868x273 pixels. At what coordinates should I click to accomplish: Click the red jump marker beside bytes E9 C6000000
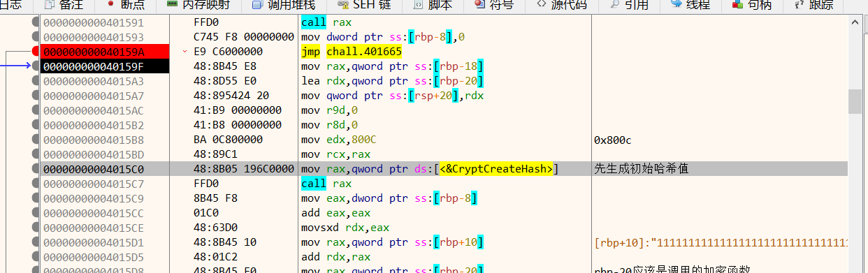(185, 52)
